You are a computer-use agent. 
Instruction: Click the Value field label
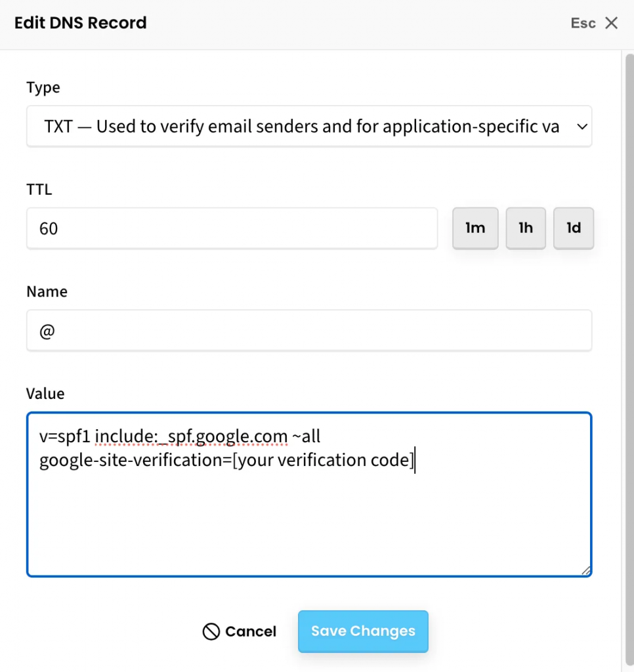45,394
